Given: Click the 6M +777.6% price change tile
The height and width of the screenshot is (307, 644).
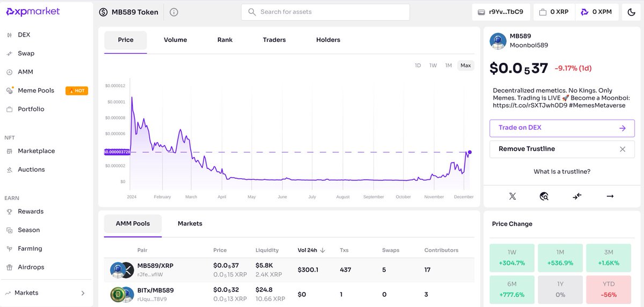Looking at the screenshot, I should click(x=512, y=289).
